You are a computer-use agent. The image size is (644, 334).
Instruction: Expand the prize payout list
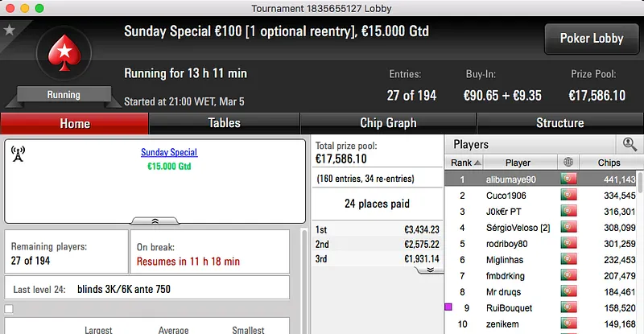tap(429, 270)
